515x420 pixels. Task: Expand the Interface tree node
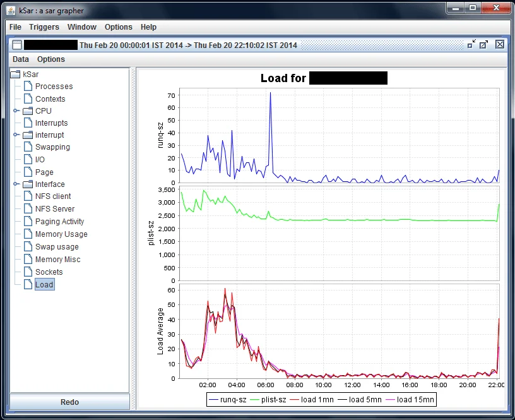(16, 184)
